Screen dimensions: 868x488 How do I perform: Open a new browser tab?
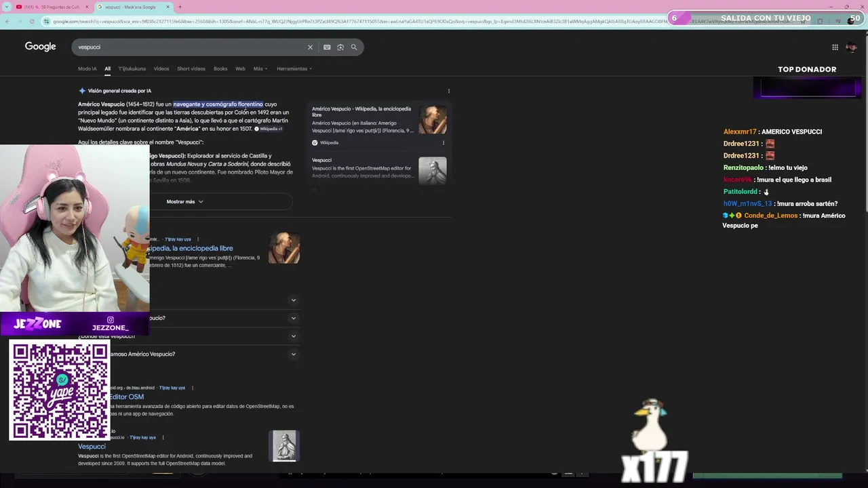click(180, 7)
